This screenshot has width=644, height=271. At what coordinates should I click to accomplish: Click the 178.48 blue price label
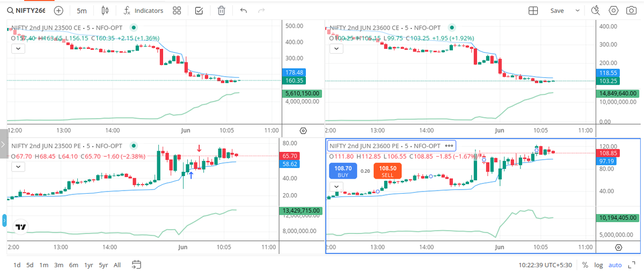coord(295,72)
